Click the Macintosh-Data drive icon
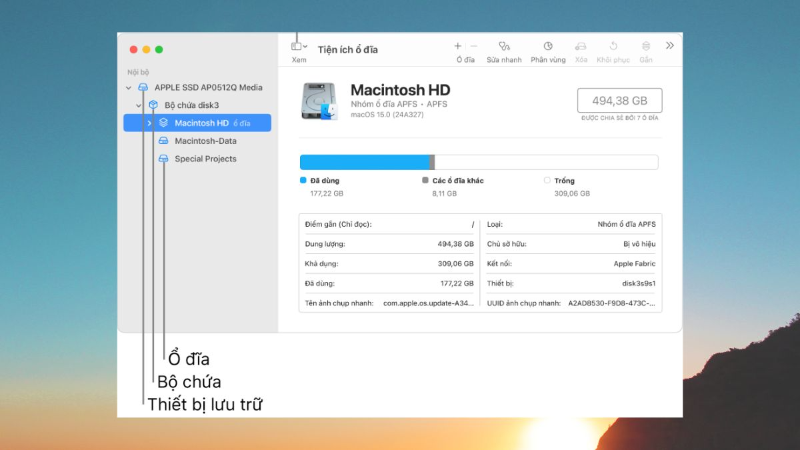This screenshot has width=800, height=450. click(x=163, y=141)
